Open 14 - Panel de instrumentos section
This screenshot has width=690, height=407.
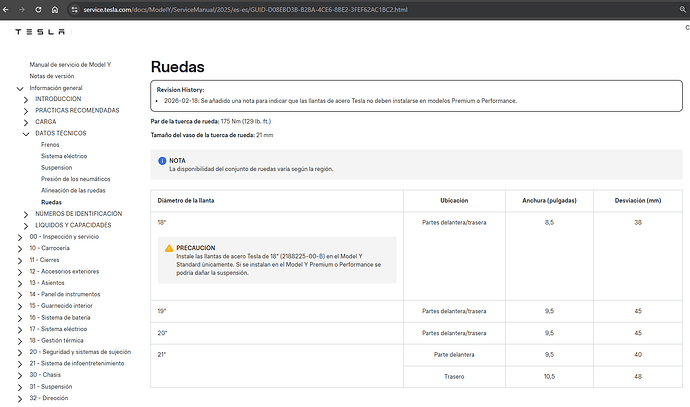pos(65,294)
